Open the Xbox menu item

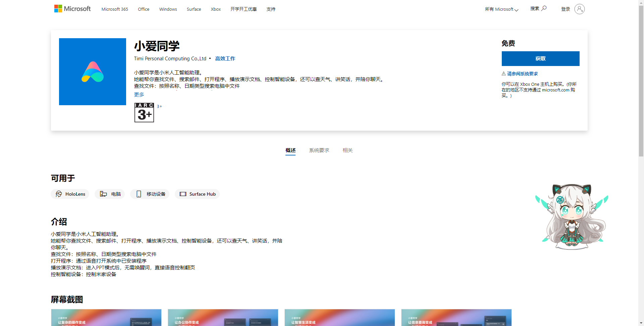(x=216, y=9)
